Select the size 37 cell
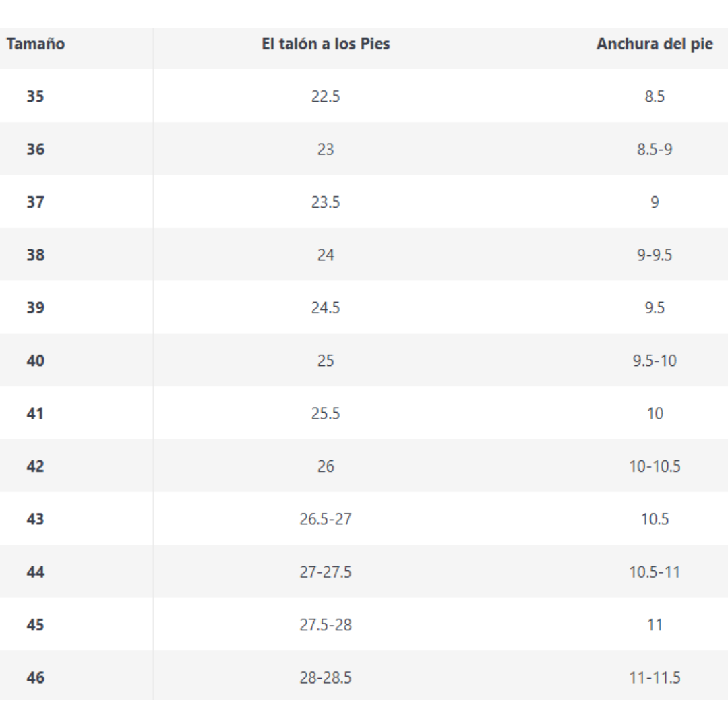Viewport: 728px width, 728px height. point(35,202)
